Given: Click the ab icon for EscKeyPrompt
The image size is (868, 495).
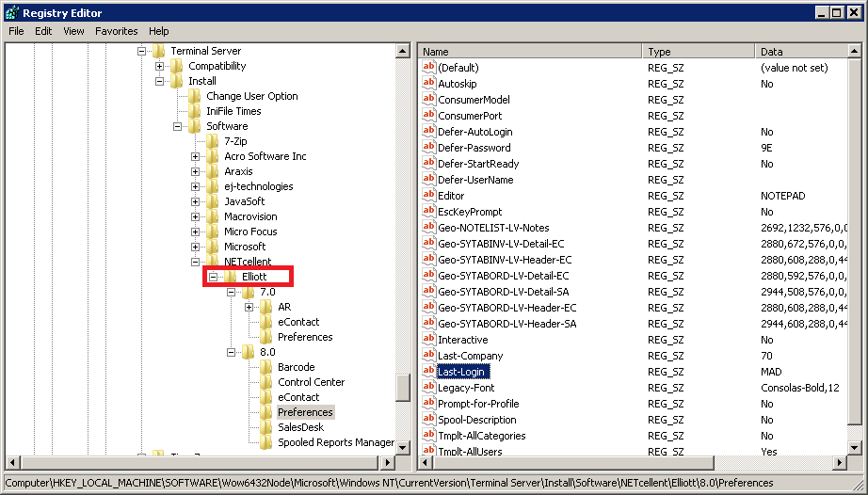Looking at the screenshot, I should 428,212.
